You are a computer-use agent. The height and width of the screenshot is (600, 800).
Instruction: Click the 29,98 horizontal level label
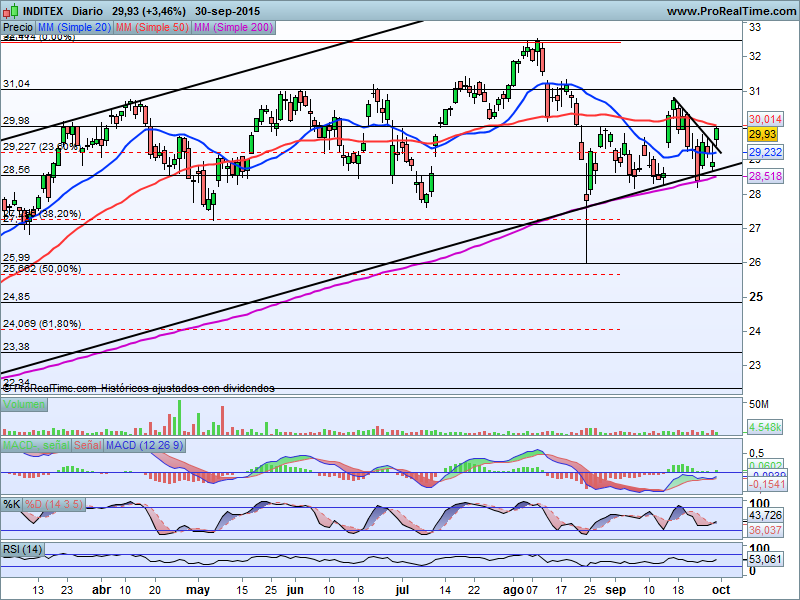[16, 121]
